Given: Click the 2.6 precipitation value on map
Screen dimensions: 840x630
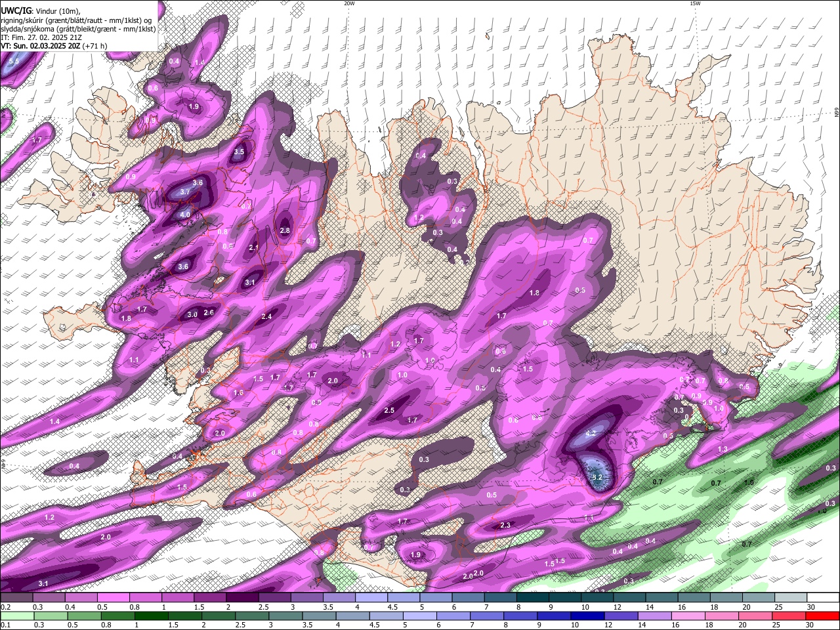Looking at the screenshot, I should point(209,313).
